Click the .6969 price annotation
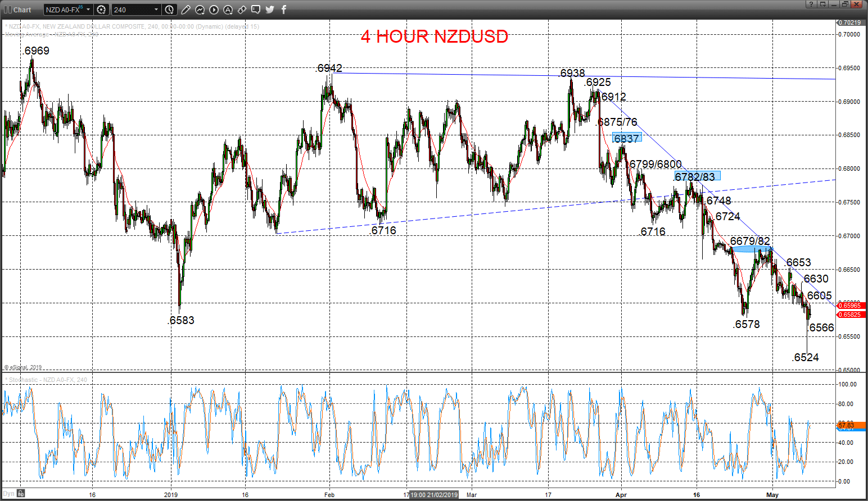The height and width of the screenshot is (501, 868). [37, 51]
